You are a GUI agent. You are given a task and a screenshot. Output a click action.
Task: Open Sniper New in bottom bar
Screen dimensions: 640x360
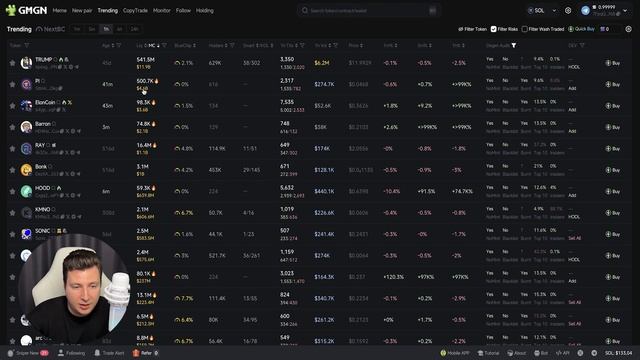coord(28,353)
